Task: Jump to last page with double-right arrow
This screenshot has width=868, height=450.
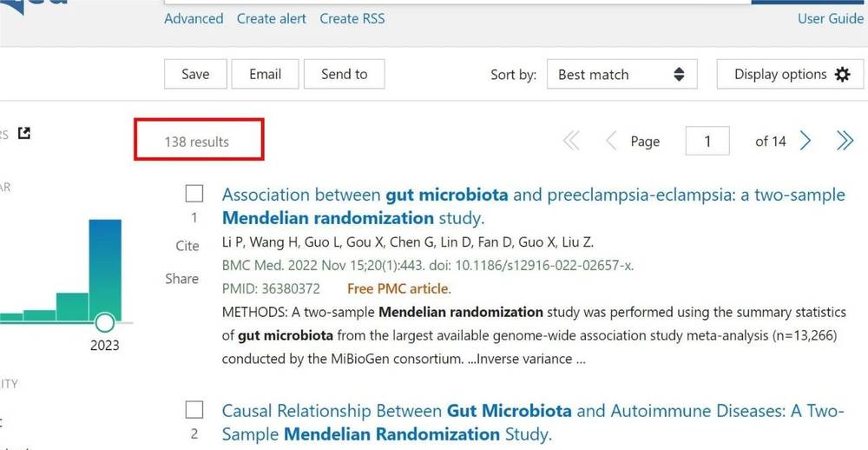Action: point(845,141)
